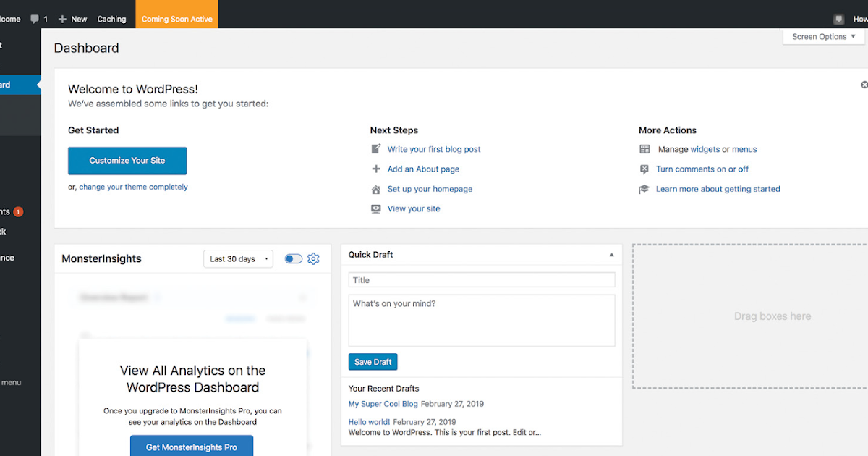
Task: Focus the Quick Draft Title field
Action: pyautogui.click(x=482, y=280)
